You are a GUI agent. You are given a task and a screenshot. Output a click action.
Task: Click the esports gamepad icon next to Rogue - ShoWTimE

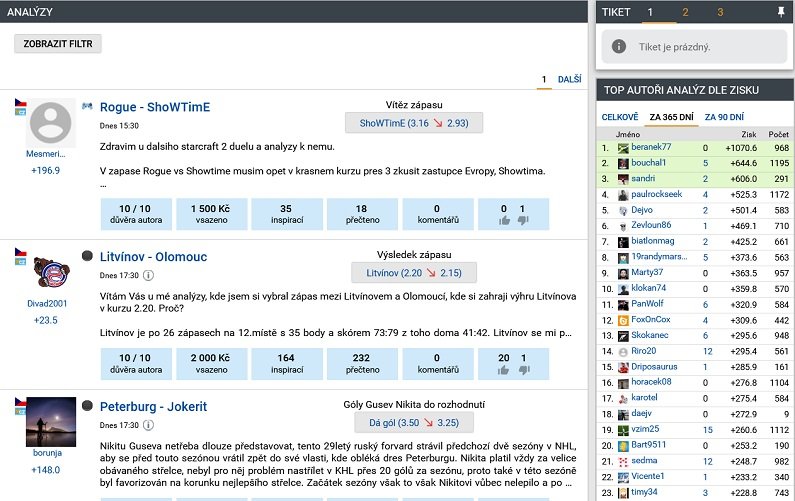coord(87,106)
